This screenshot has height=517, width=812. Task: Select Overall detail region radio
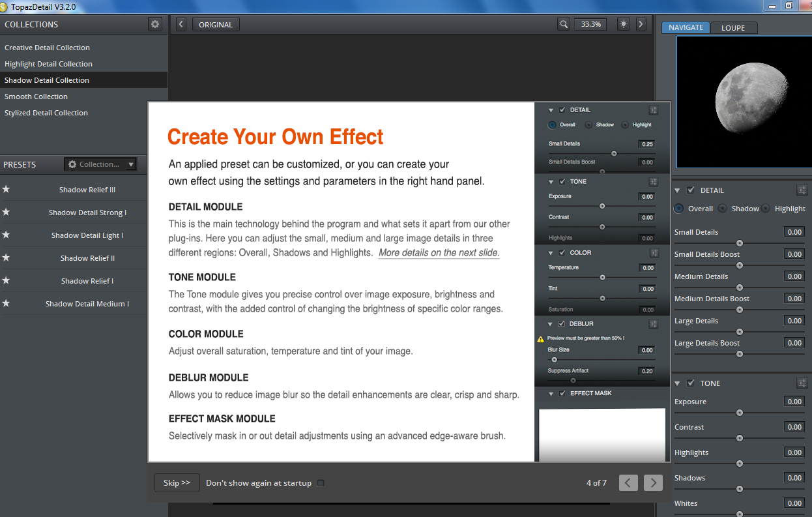pos(679,209)
